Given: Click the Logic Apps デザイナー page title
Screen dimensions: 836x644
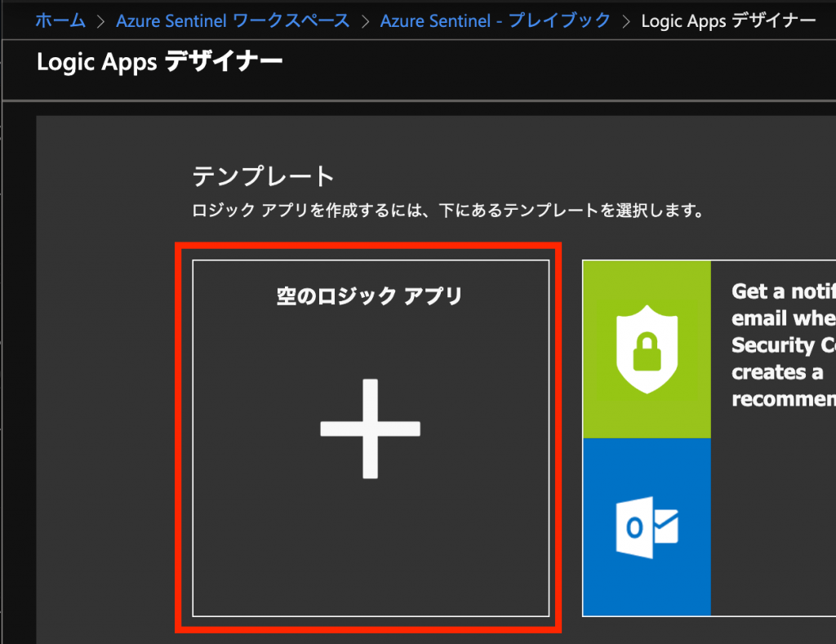Looking at the screenshot, I should click(x=159, y=62).
